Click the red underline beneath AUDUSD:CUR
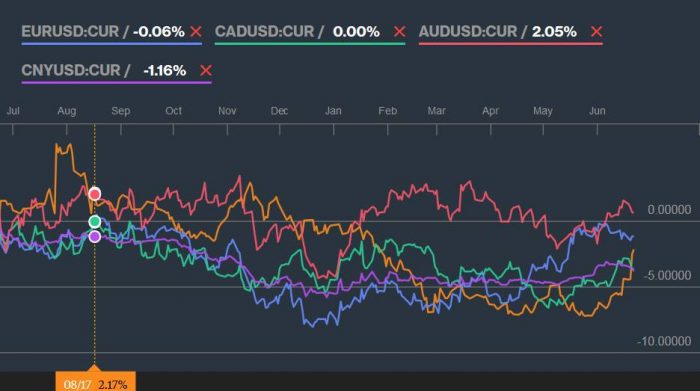 (x=511, y=44)
